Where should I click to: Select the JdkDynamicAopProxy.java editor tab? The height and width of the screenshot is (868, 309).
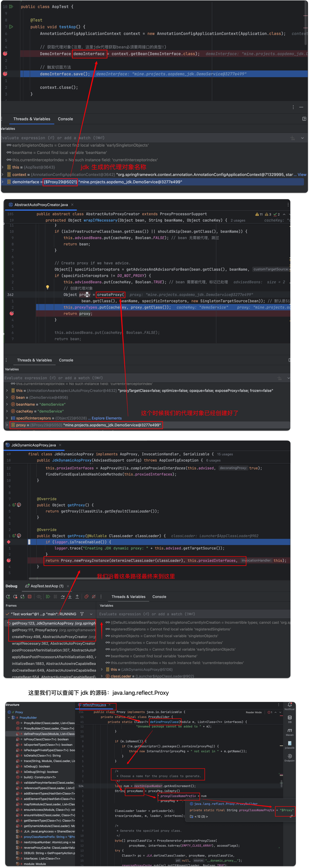pyautogui.click(x=33, y=445)
